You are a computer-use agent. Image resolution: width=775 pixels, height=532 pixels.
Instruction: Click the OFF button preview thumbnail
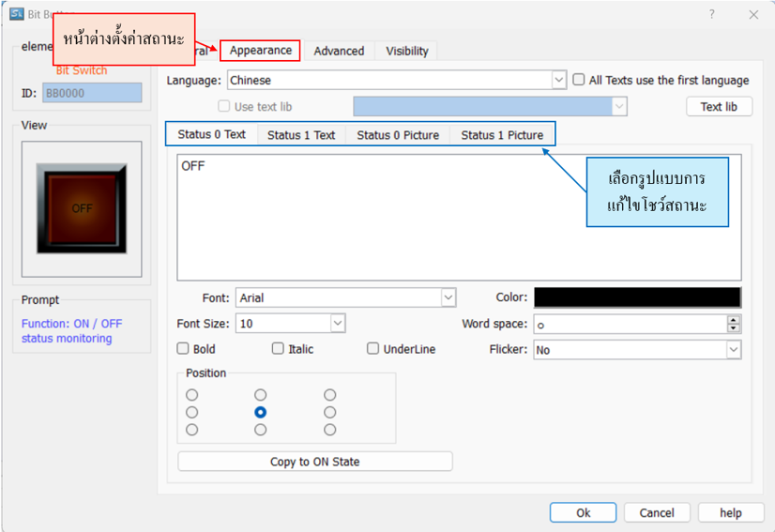(82, 208)
